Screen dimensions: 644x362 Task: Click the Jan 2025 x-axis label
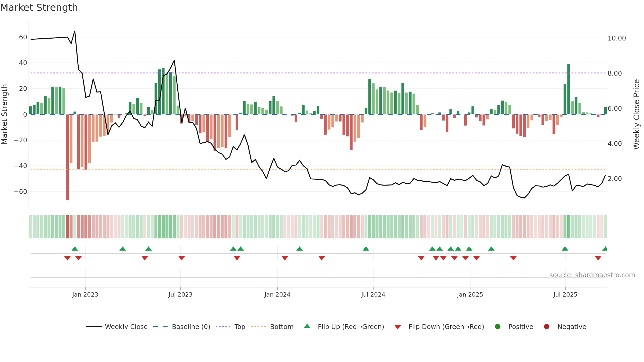[470, 294]
